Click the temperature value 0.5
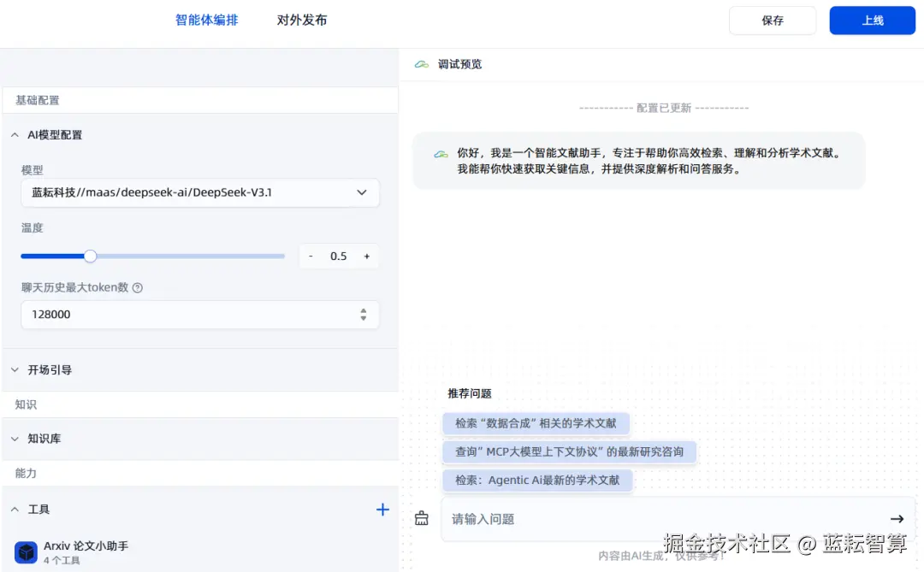This screenshot has height=572, width=924. tap(338, 256)
